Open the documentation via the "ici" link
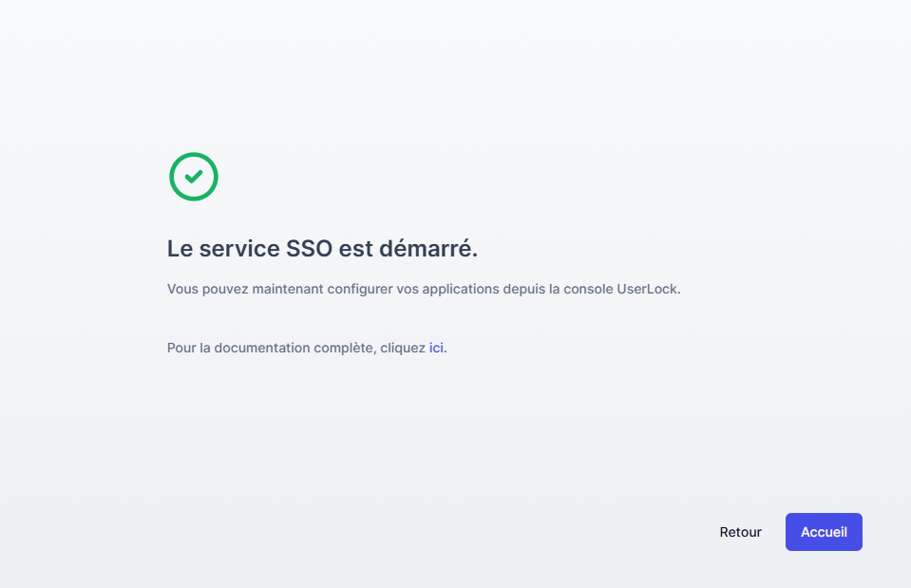911x588 pixels. point(436,348)
